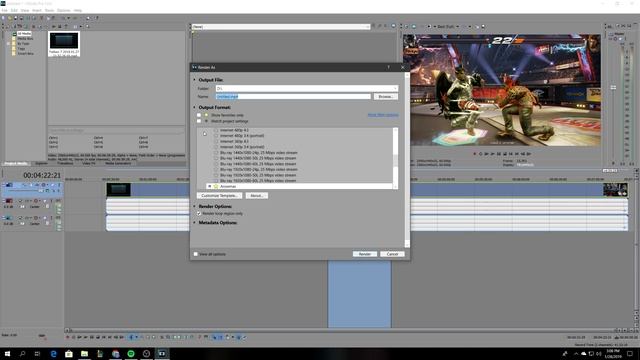
Task: Open the Action Center notifications icon
Action: [630, 353]
